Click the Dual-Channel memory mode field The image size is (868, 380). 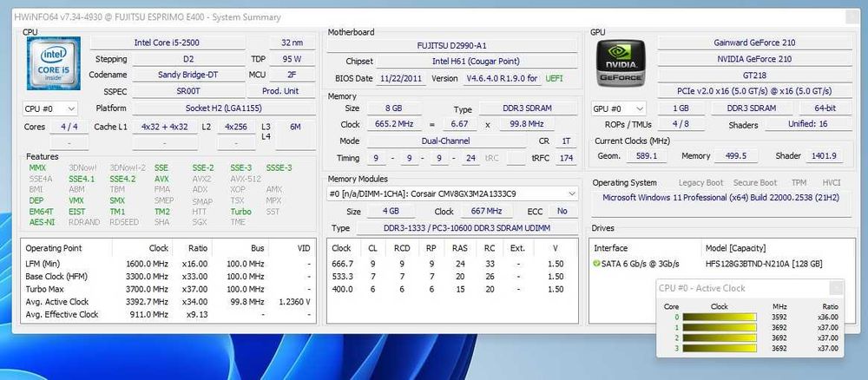pyautogui.click(x=446, y=141)
